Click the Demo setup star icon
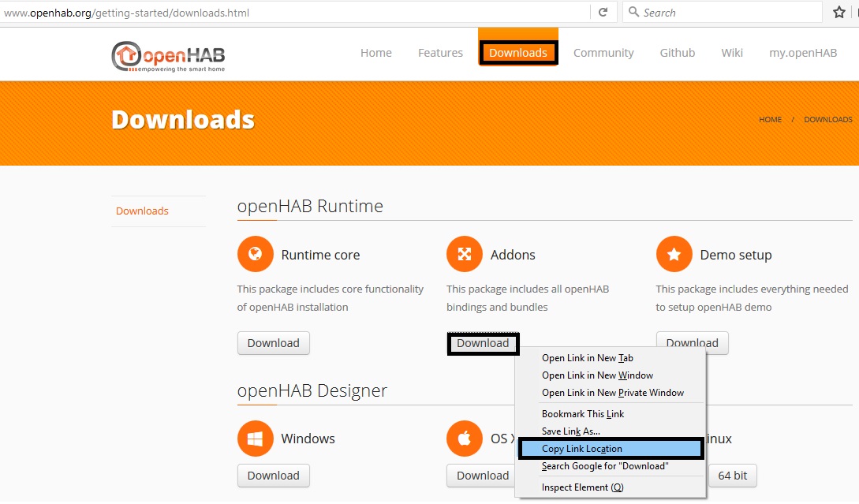This screenshot has height=504, width=859. coord(674,254)
